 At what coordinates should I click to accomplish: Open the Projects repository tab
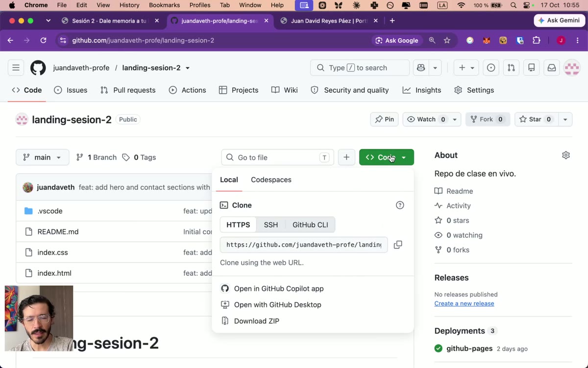click(239, 90)
